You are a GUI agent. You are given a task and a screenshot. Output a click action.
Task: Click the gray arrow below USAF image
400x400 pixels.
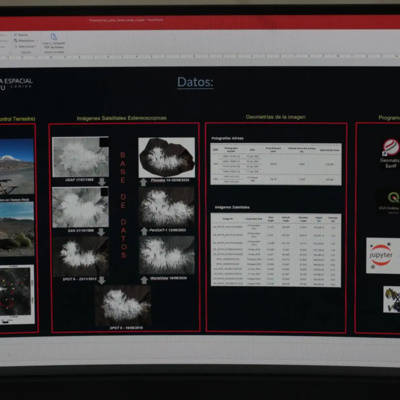click(102, 182)
